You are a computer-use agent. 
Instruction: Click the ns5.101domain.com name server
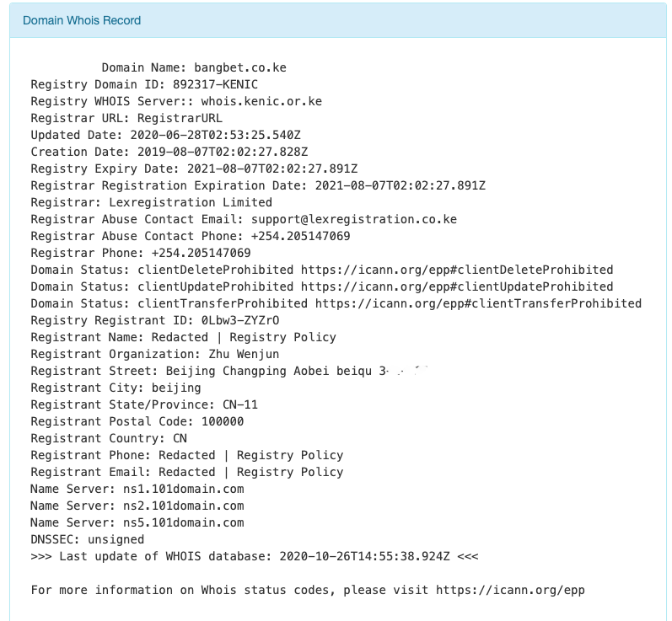pos(184,523)
